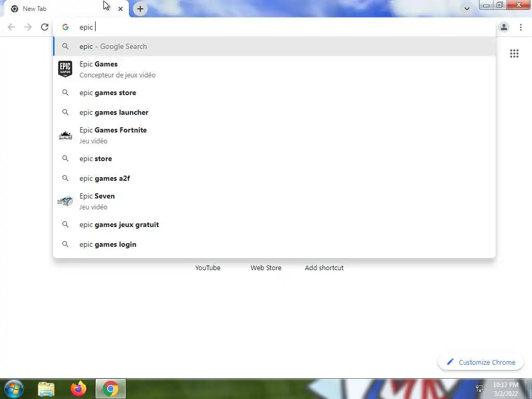Open Chrome's three-dot menu
532x399 pixels.
click(521, 27)
